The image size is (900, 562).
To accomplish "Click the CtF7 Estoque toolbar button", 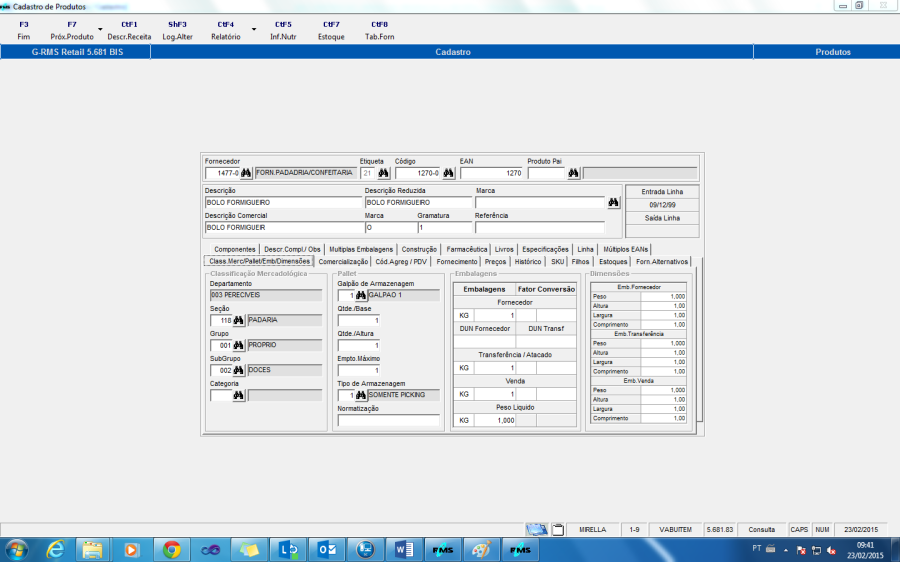I will tap(331, 30).
